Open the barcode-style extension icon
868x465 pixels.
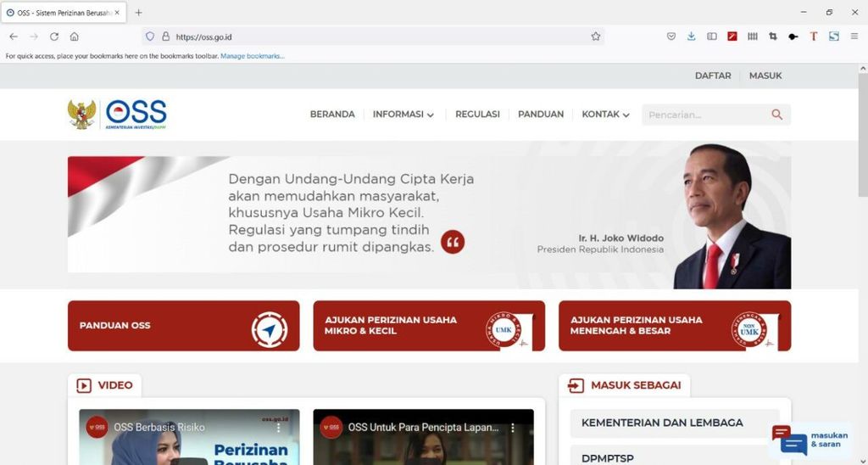[x=753, y=36]
